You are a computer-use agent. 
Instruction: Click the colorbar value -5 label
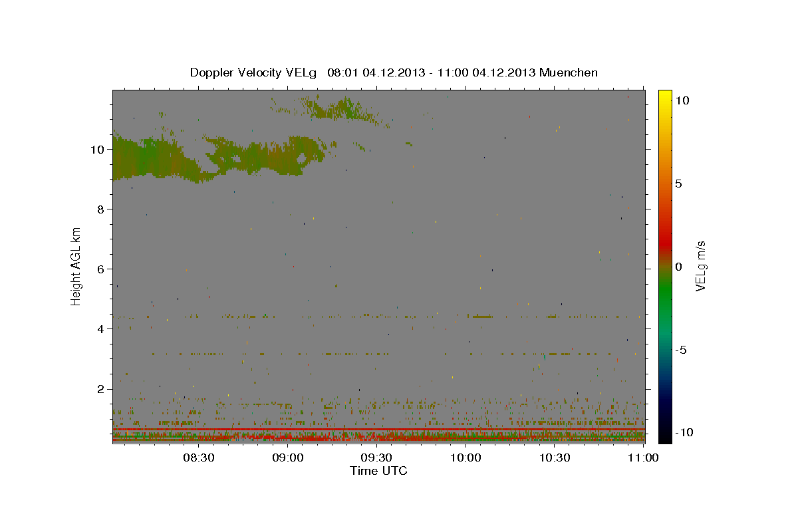pyautogui.click(x=680, y=350)
